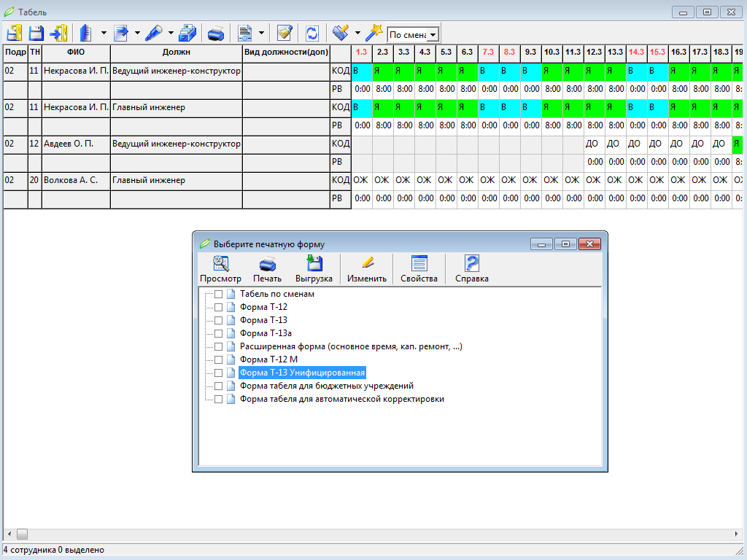Click the refresh arrows toolbar icon

(312, 33)
